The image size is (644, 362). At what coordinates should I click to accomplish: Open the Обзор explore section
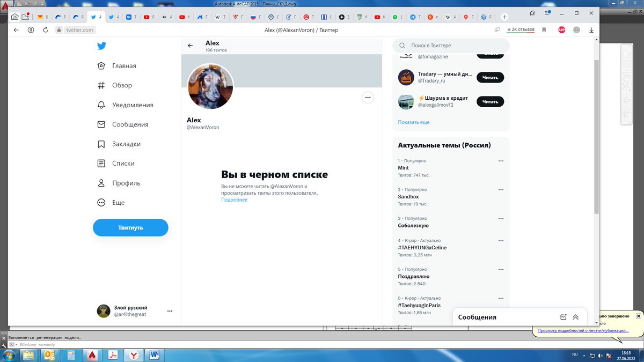(114, 85)
